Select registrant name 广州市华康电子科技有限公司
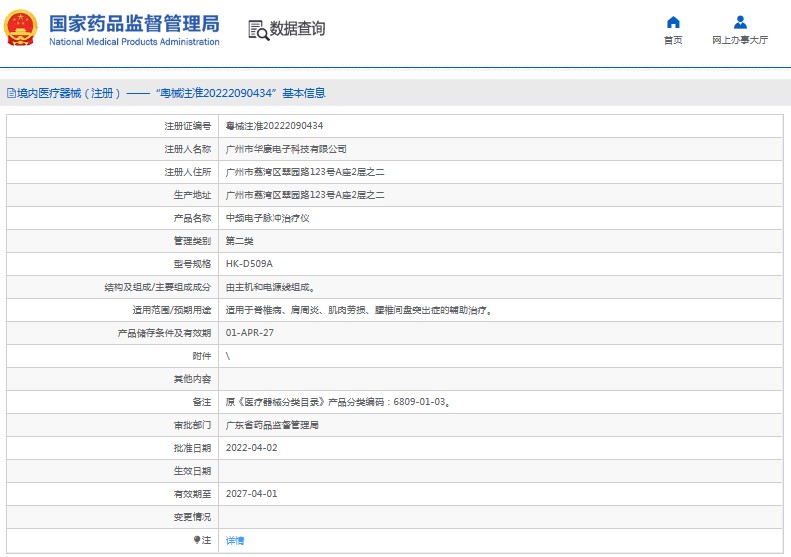 click(x=286, y=149)
